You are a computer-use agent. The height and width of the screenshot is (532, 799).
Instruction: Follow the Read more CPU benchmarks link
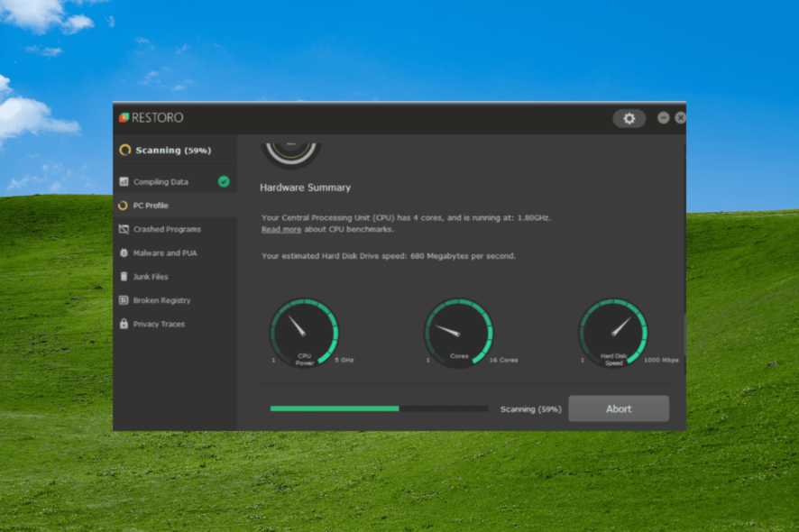(x=281, y=229)
